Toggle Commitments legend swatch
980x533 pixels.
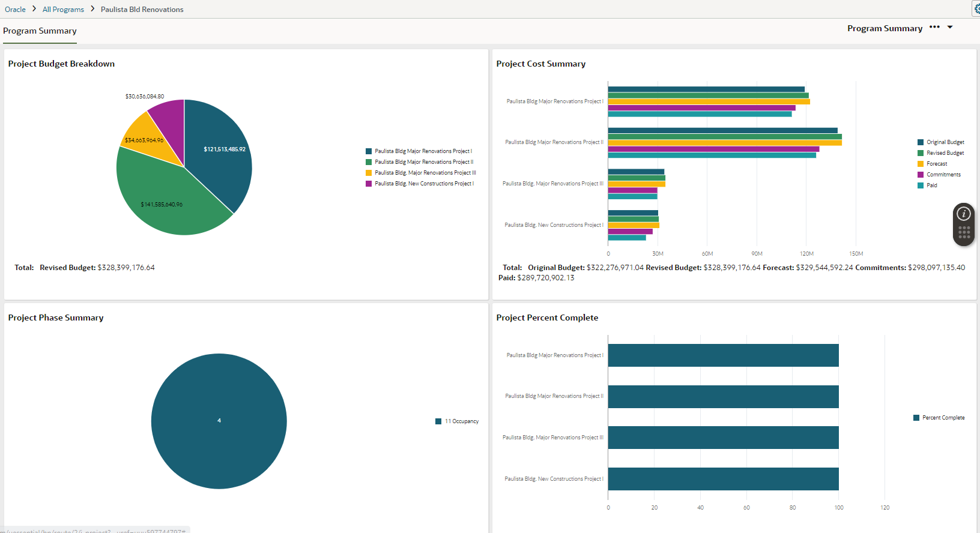point(921,175)
